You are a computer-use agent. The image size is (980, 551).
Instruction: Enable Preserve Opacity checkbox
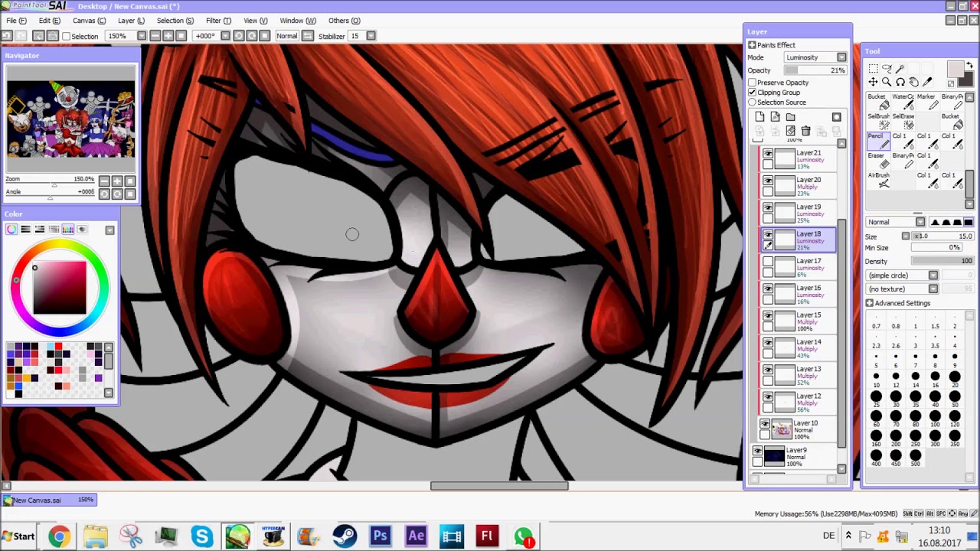pyautogui.click(x=752, y=83)
